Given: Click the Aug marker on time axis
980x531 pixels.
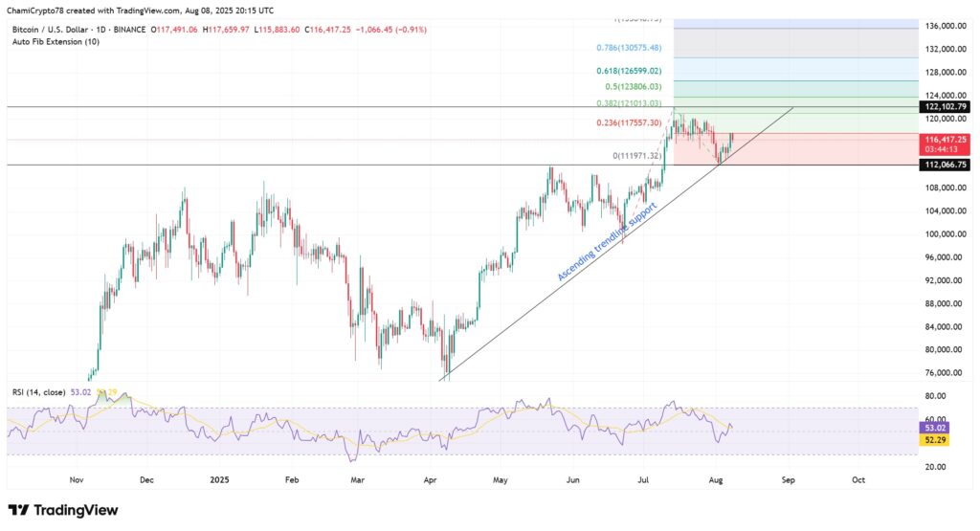Looking at the screenshot, I should (716, 479).
